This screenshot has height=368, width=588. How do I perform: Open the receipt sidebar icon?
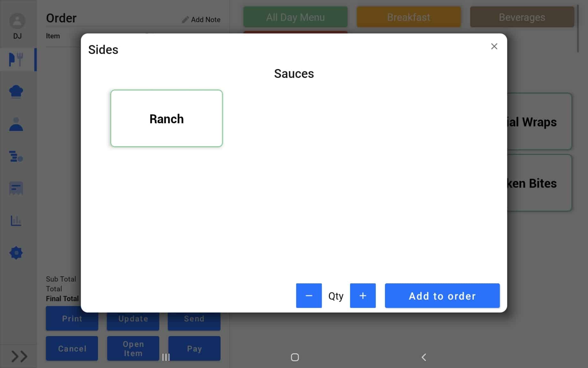(16, 188)
